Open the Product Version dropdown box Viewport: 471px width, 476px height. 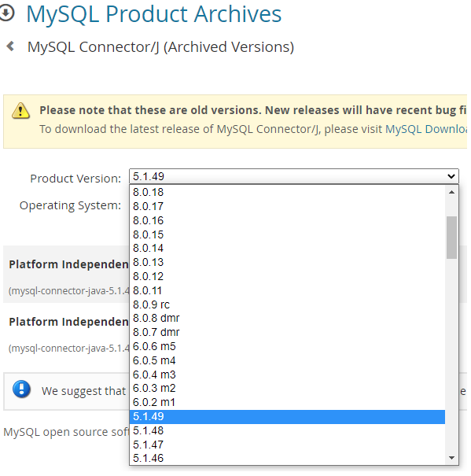(294, 176)
